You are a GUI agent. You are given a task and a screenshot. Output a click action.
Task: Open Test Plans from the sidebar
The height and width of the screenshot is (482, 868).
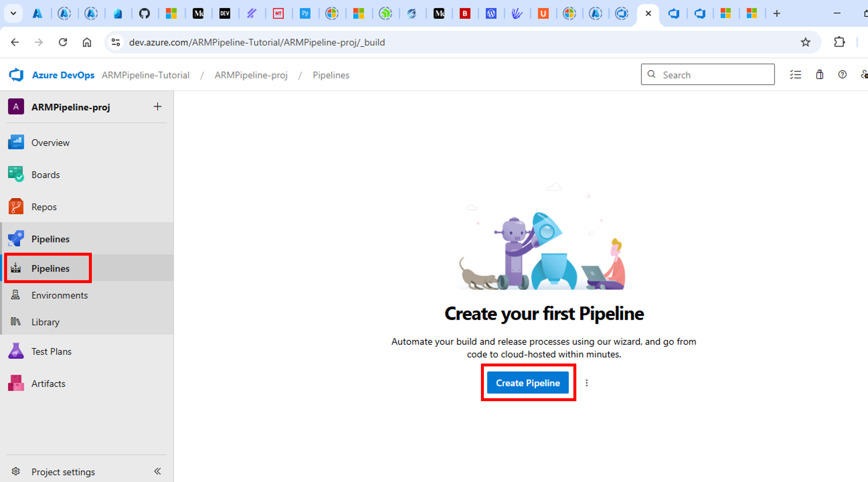coord(51,351)
